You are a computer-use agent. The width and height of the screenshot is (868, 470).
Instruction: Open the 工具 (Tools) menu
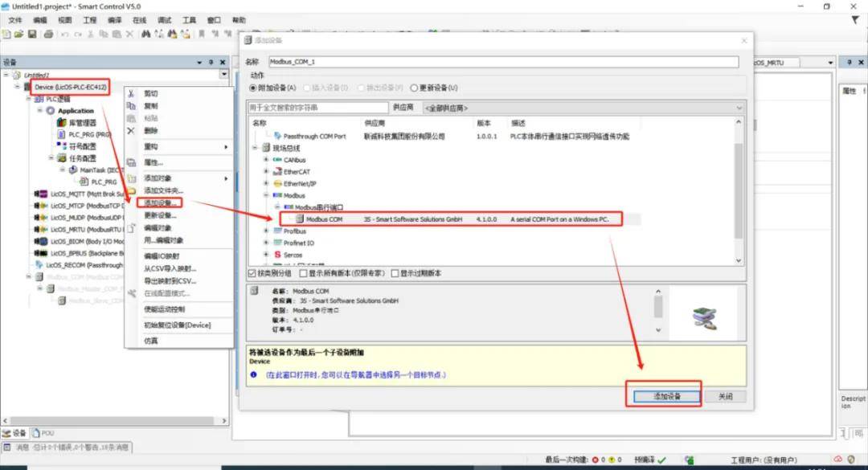point(189,20)
